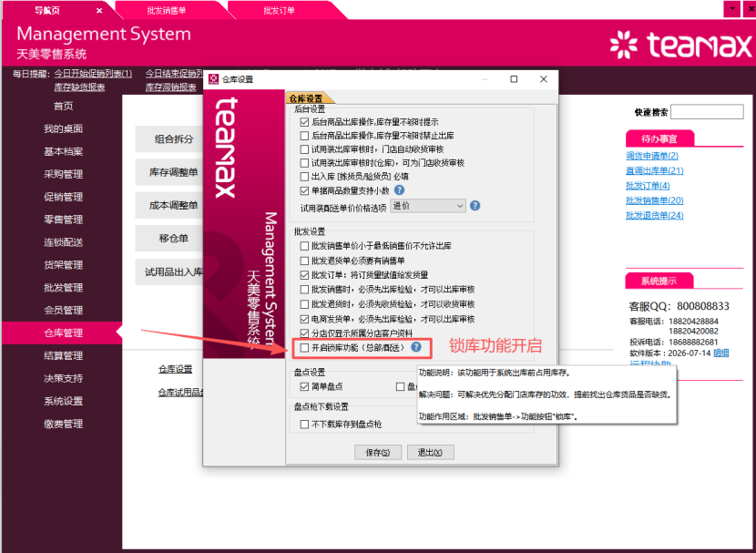This screenshot has height=553, width=756.
Task: Open 批发管理 sidebar menu
Action: pos(63,287)
